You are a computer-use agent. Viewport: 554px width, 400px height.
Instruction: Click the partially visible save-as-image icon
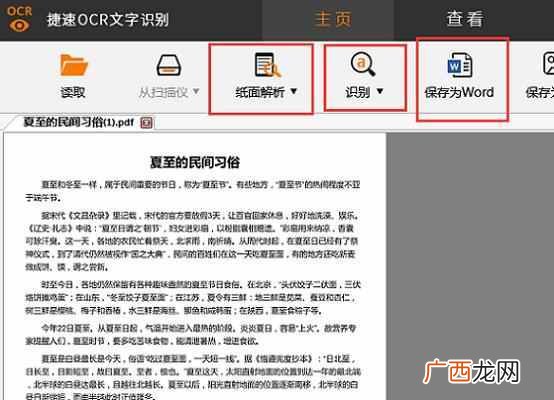coord(548,64)
